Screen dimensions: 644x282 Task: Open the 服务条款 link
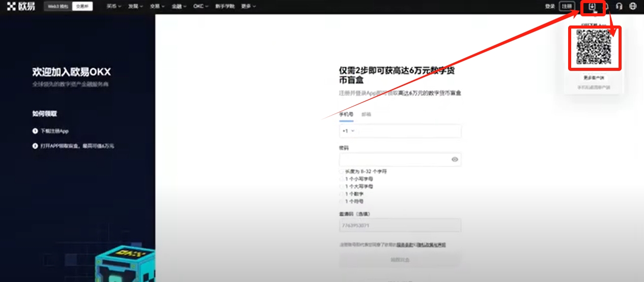404,245
